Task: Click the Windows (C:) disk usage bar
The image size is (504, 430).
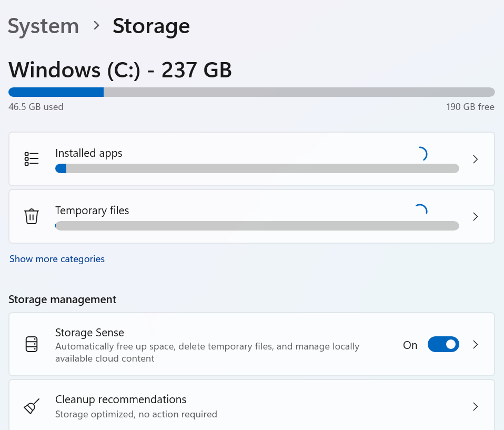Action: coord(251,92)
